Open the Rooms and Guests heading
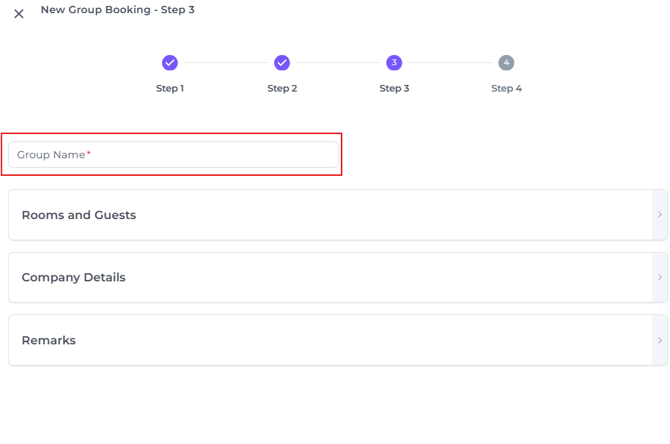Viewport: 670px width, 444px height. pyautogui.click(x=79, y=215)
